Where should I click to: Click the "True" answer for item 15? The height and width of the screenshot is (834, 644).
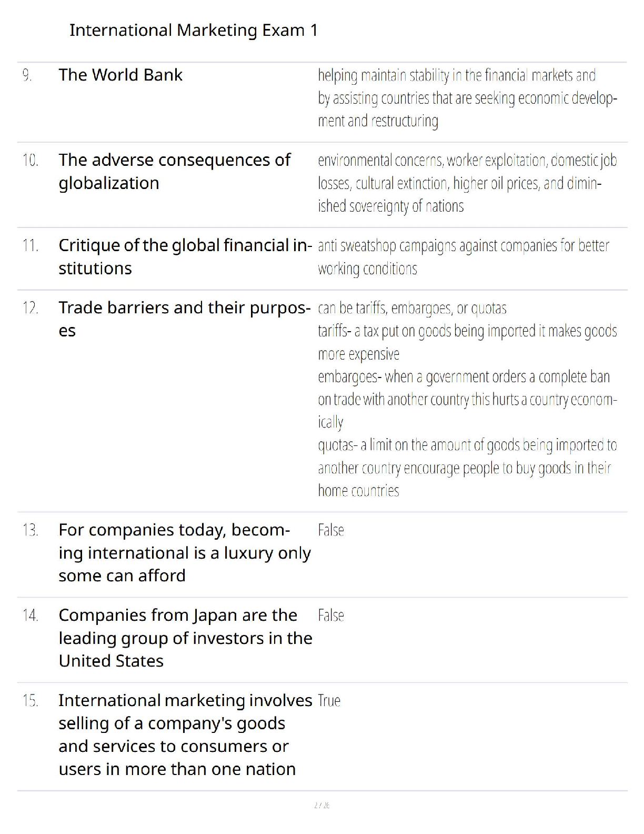329,701
